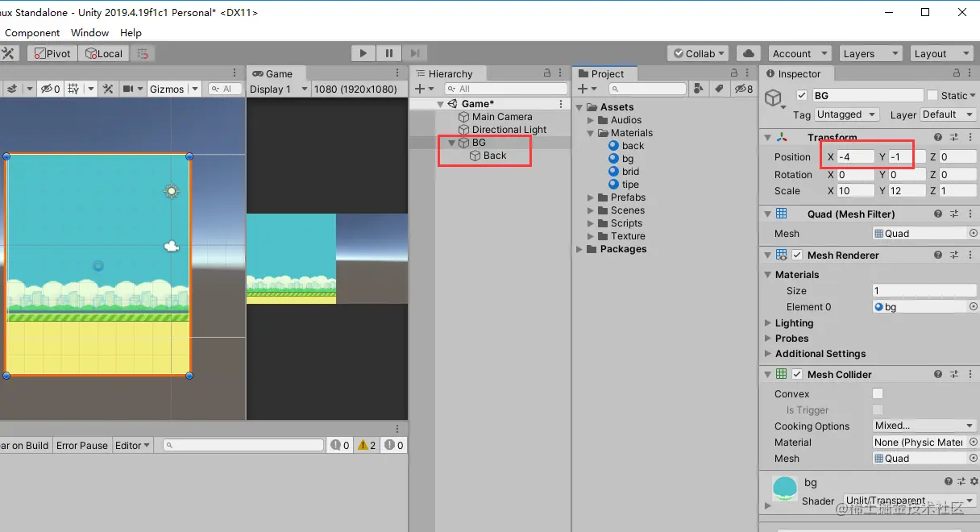The image size is (980, 532).
Task: Open the Window menu
Action: (x=89, y=32)
